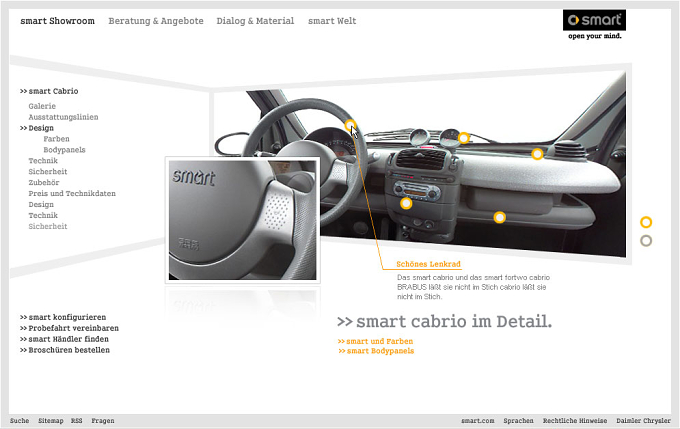Open the Galerie section
The width and height of the screenshot is (680, 429).
click(x=42, y=106)
